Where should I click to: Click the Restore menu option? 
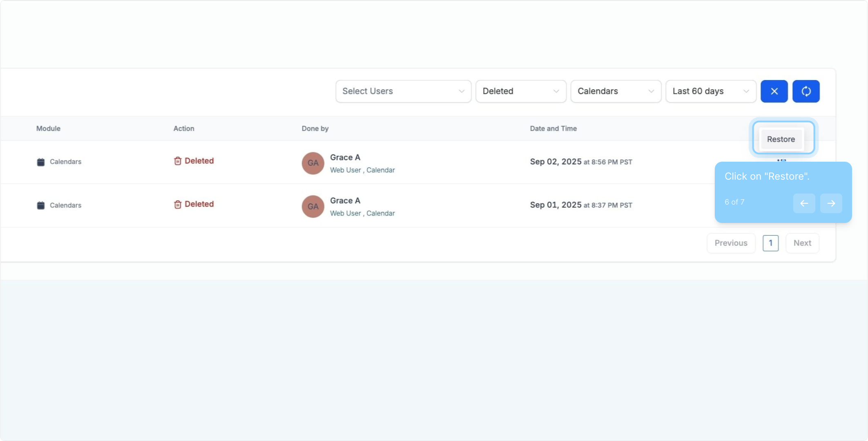coord(781,139)
